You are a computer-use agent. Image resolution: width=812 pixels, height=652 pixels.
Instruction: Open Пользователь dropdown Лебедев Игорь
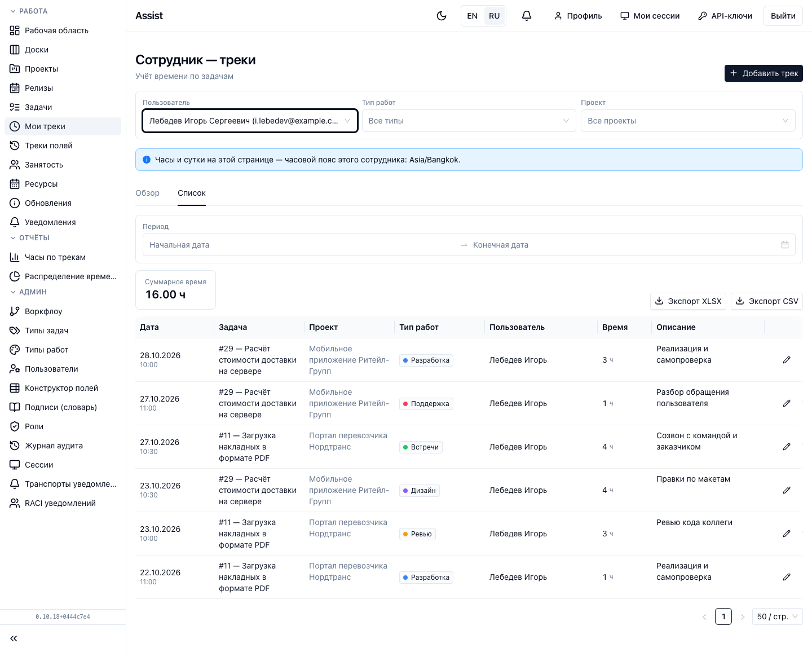[250, 121]
